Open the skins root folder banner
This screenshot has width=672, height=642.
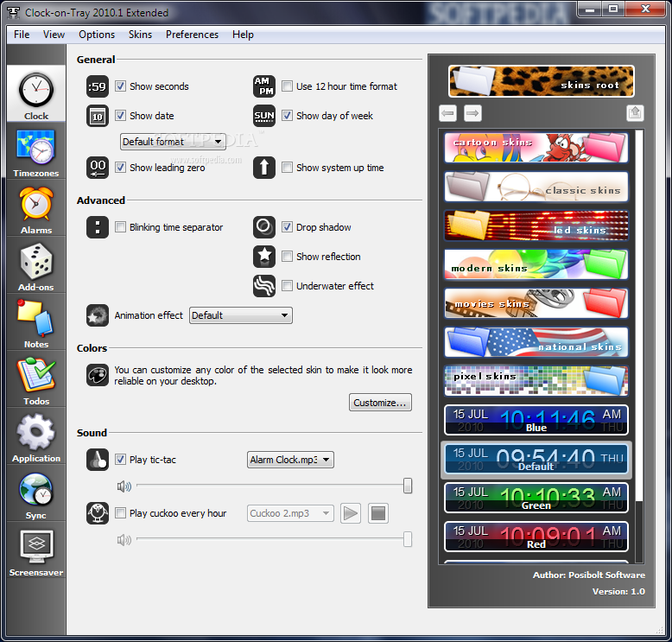542,81
